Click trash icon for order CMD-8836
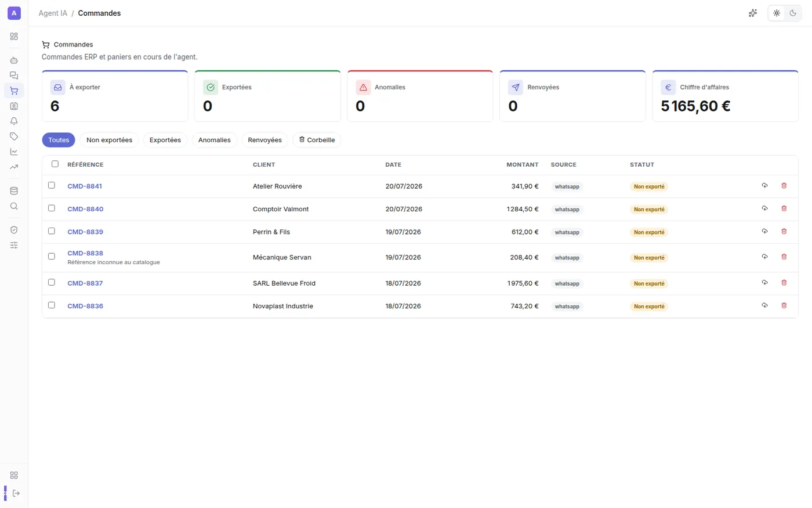Viewport: 812px width, 508px height. coord(784,305)
